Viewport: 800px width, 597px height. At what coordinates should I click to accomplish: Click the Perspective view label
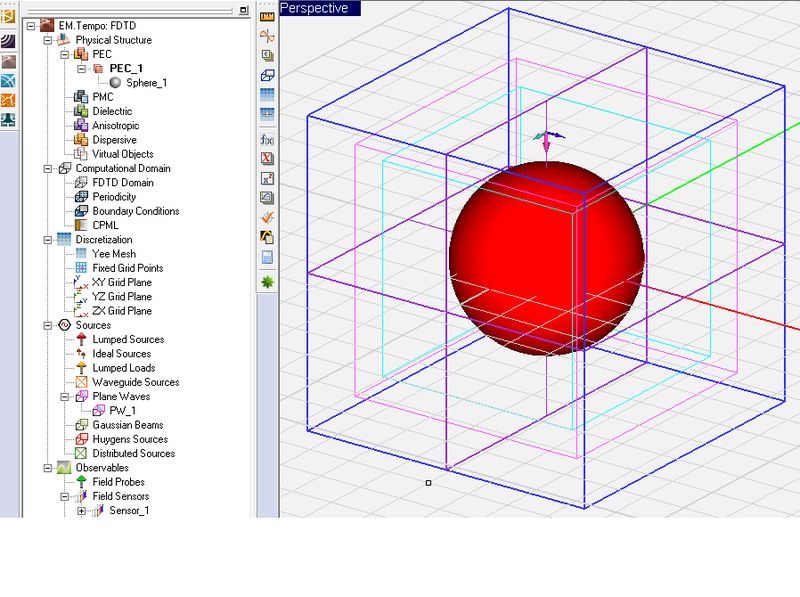pyautogui.click(x=317, y=8)
